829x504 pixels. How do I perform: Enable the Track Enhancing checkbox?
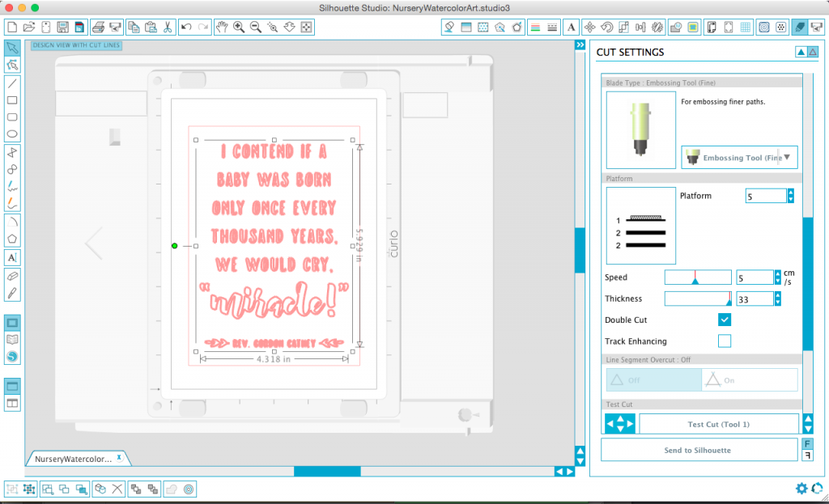(x=725, y=341)
